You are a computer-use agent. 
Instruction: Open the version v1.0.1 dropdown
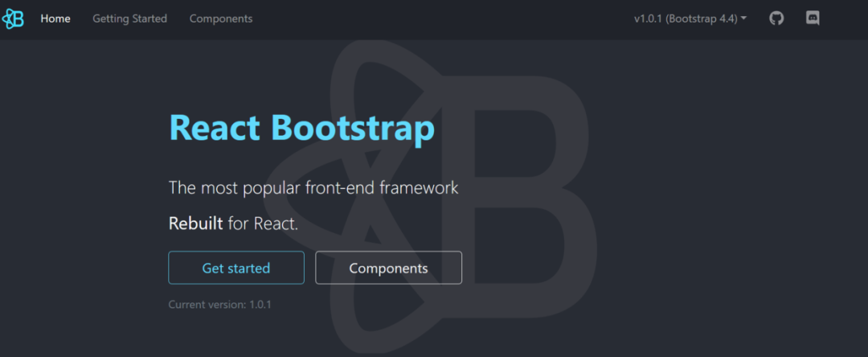pyautogui.click(x=690, y=18)
